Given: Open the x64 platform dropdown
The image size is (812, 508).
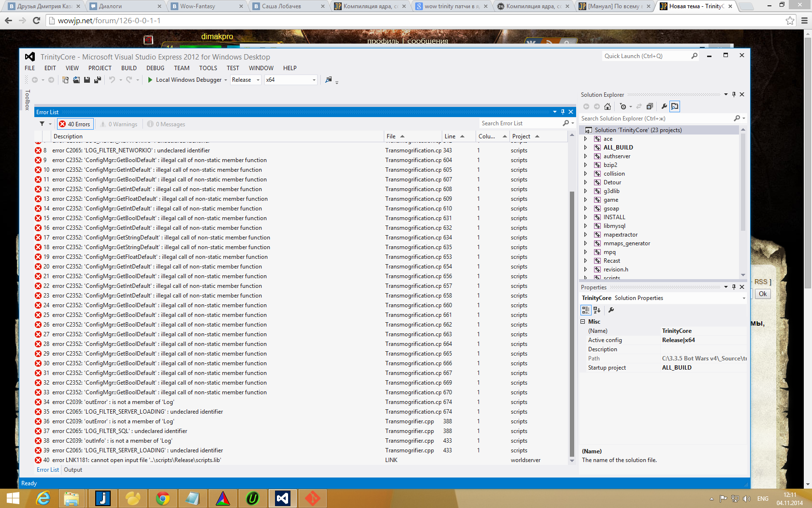Looking at the screenshot, I should pyautogui.click(x=290, y=80).
